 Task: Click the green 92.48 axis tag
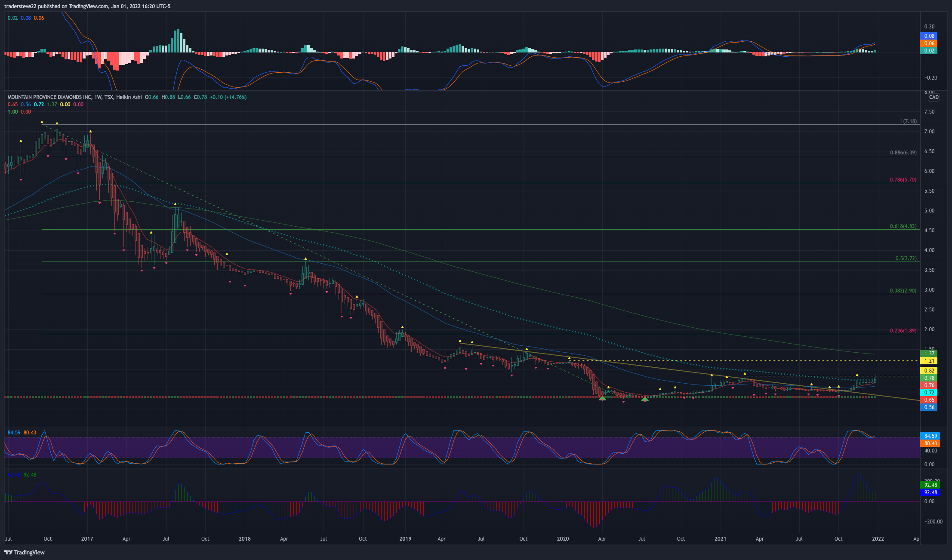(930, 485)
